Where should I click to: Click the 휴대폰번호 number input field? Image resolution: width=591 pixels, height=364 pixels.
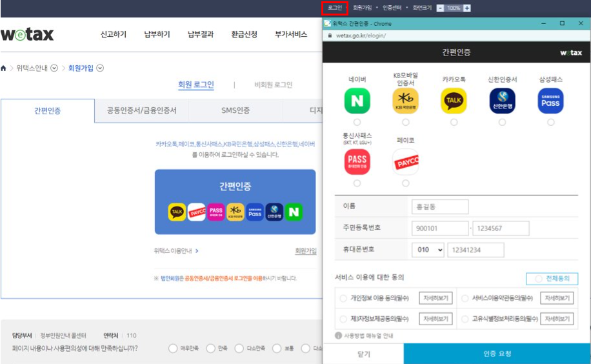476,250
